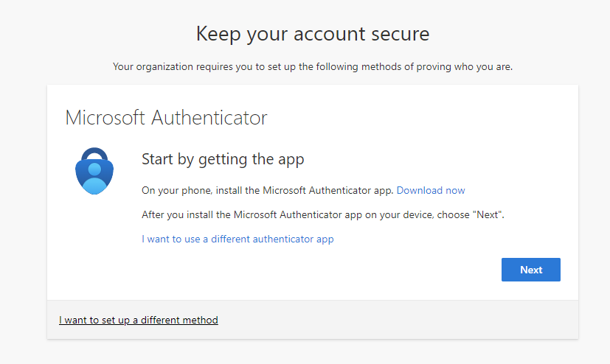Click the organization requirement subtitle text
Screen dimensions: 610x364
pyautogui.click(x=313, y=67)
